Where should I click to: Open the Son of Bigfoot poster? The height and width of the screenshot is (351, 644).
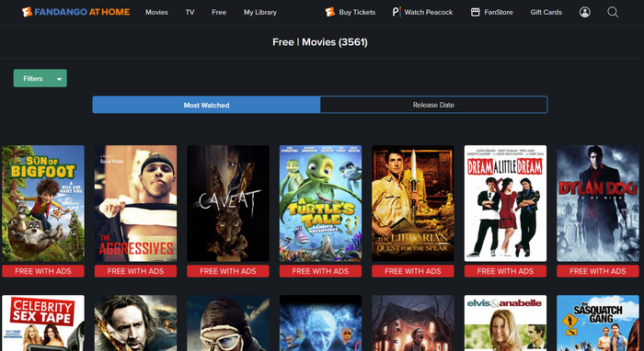tap(43, 203)
